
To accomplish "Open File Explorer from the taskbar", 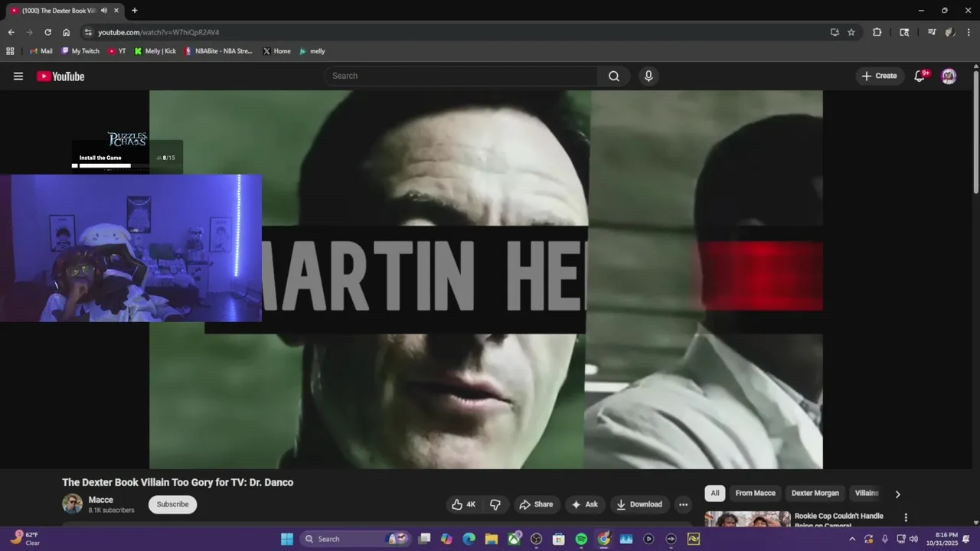I will (492, 539).
